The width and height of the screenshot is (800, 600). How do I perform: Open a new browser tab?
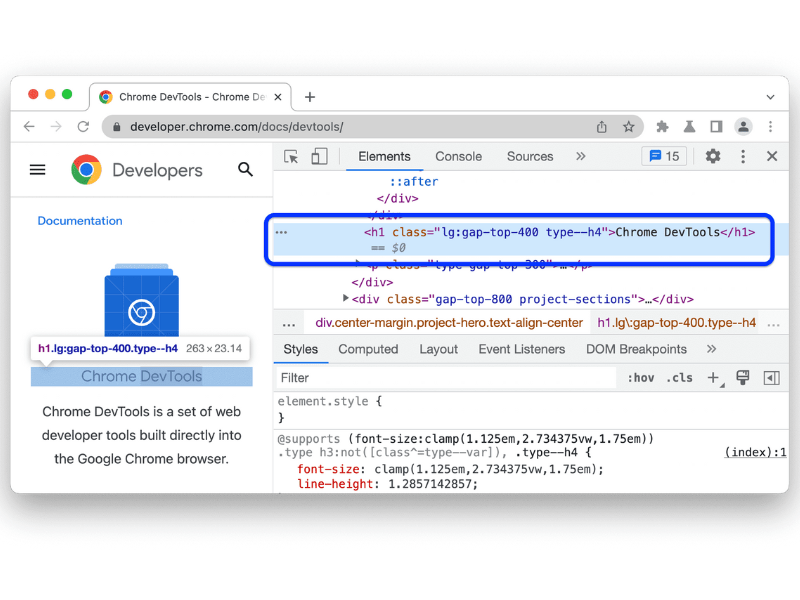coord(310,97)
